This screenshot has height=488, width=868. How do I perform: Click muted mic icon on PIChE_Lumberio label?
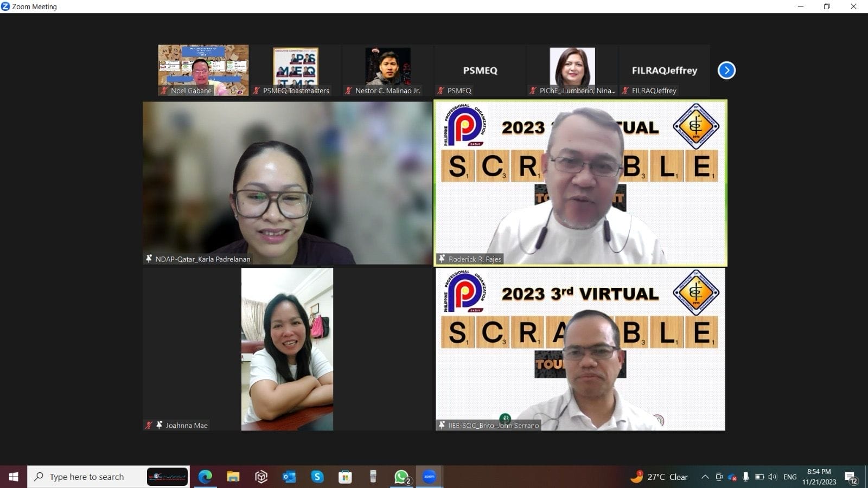[x=533, y=91]
